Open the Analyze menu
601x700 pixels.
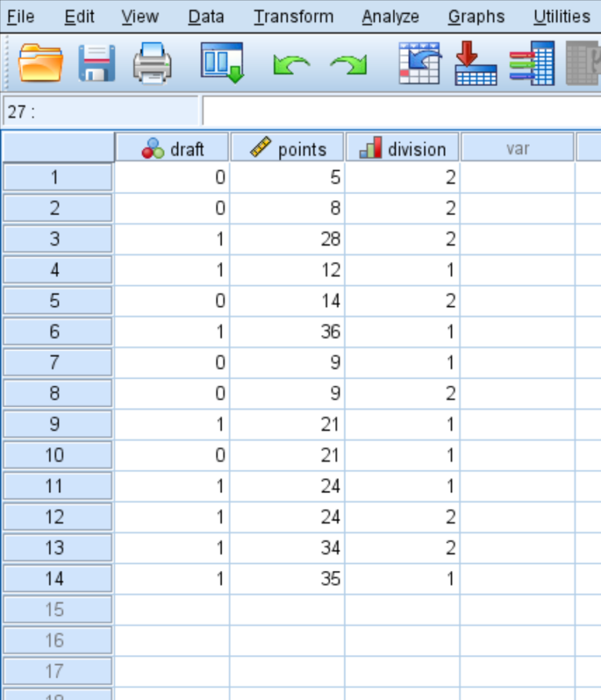(x=390, y=16)
